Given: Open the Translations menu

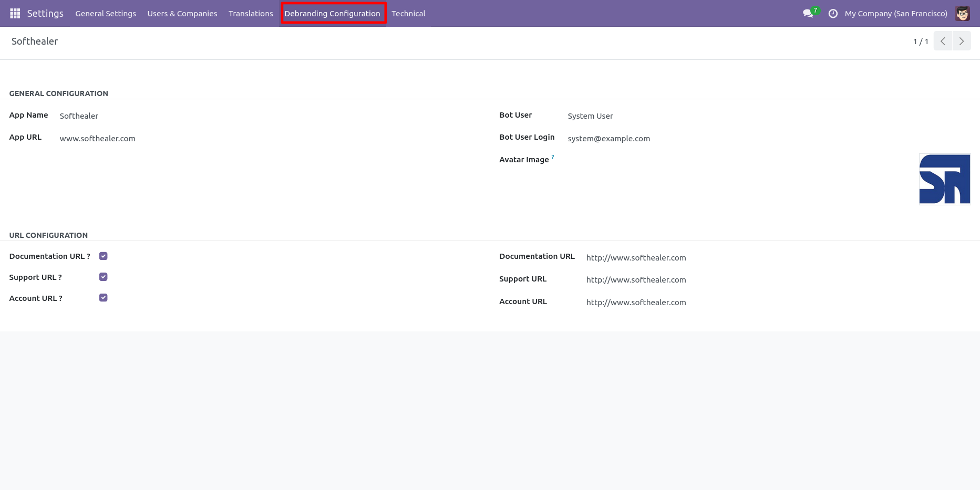Looking at the screenshot, I should (251, 14).
